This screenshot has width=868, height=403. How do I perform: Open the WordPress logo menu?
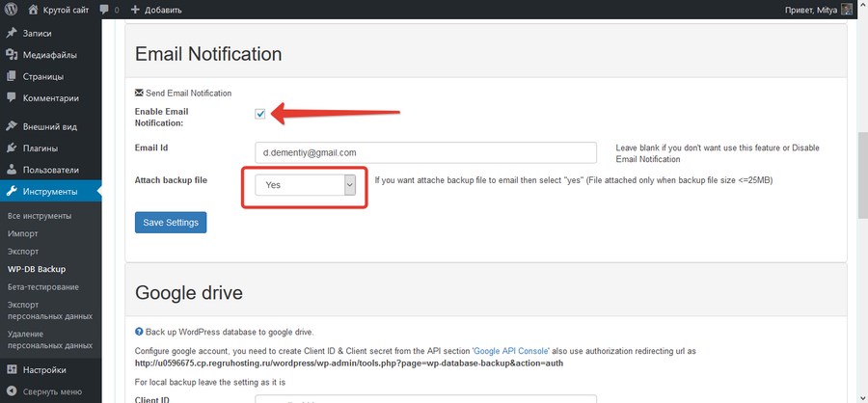point(11,10)
